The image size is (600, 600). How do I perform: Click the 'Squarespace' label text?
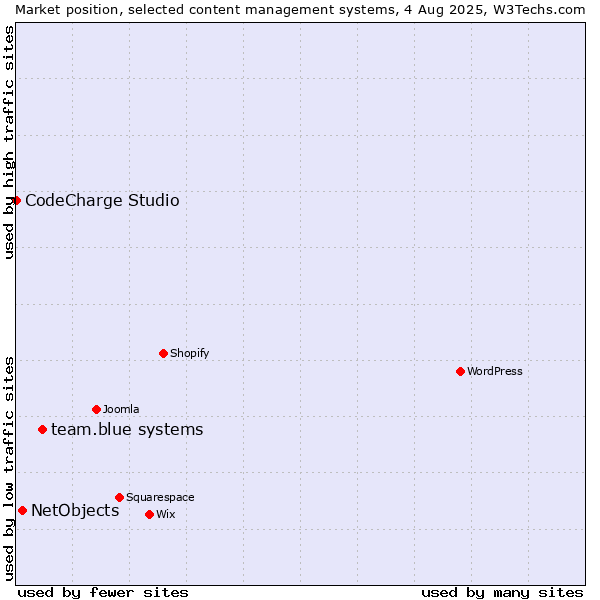[160, 497]
